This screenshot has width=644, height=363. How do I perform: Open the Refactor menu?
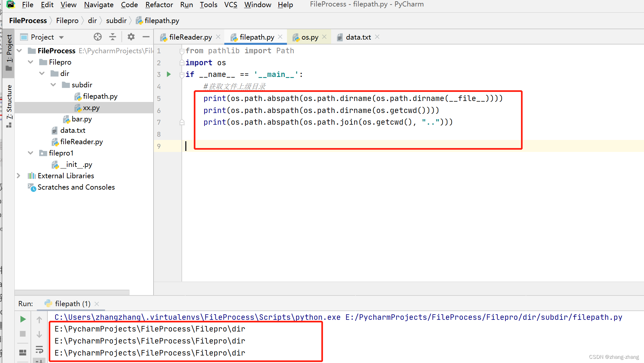[x=159, y=5]
